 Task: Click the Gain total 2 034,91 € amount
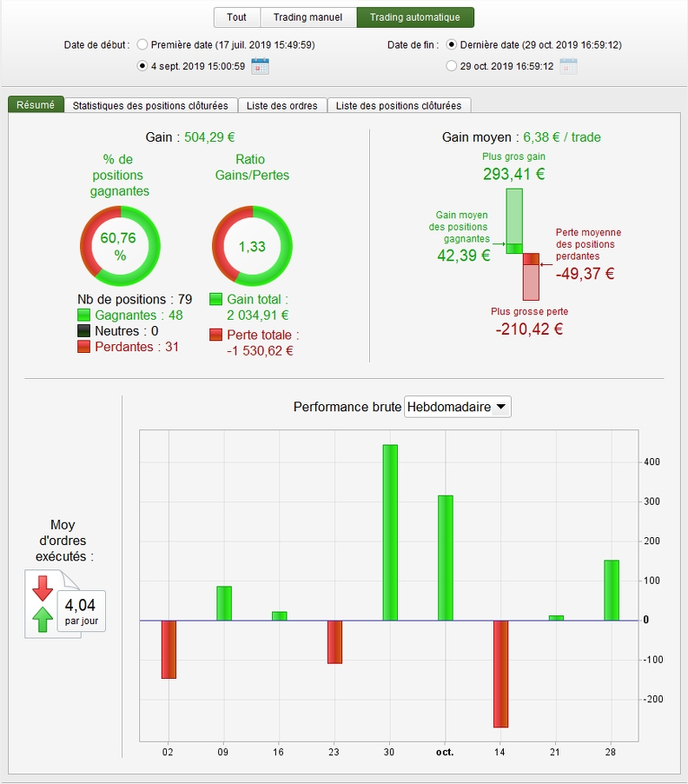(258, 315)
